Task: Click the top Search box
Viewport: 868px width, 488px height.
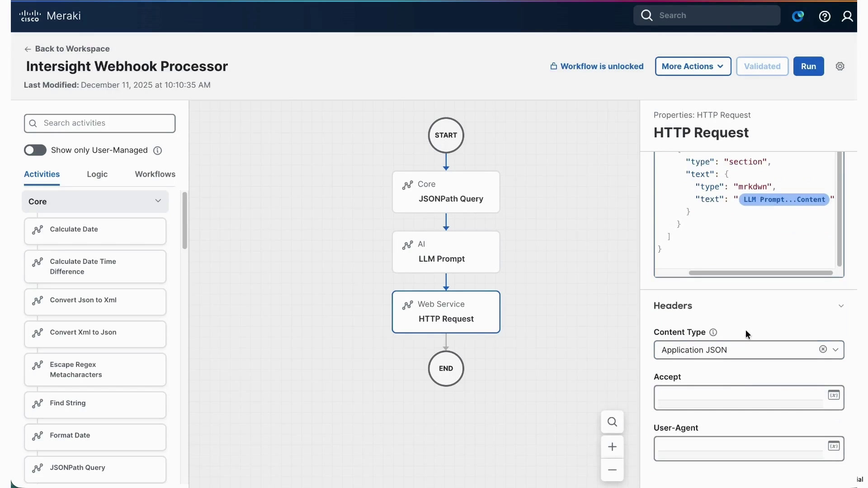Action: click(707, 15)
